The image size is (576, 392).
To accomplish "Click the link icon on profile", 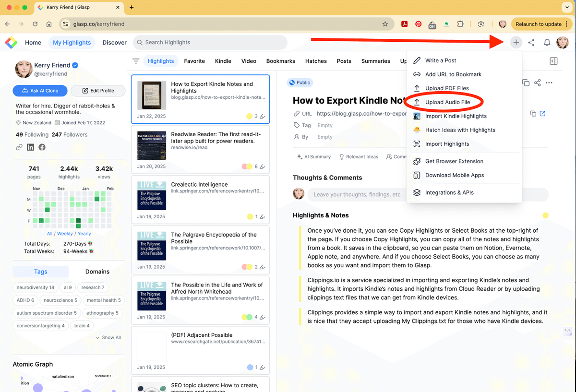I will tap(19, 147).
